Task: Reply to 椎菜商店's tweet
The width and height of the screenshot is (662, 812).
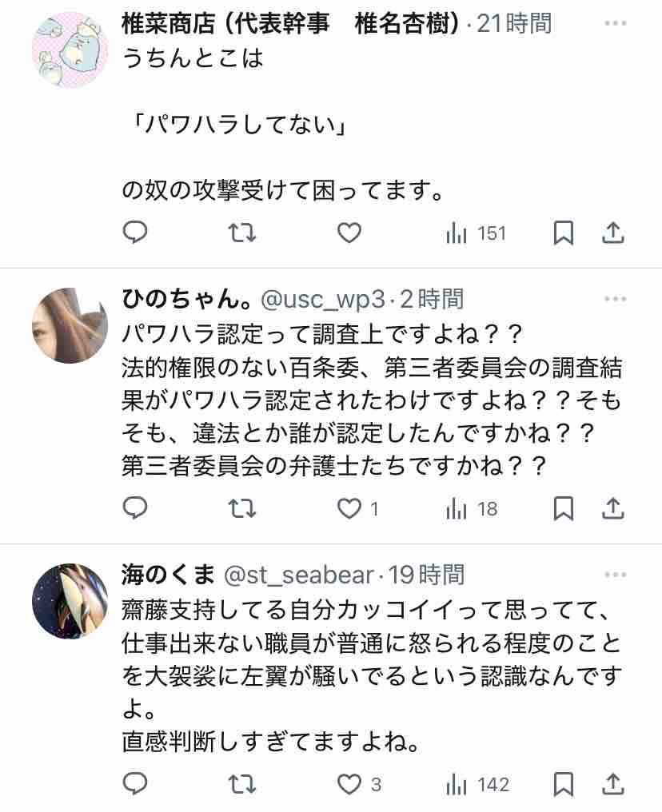Action: 135,233
